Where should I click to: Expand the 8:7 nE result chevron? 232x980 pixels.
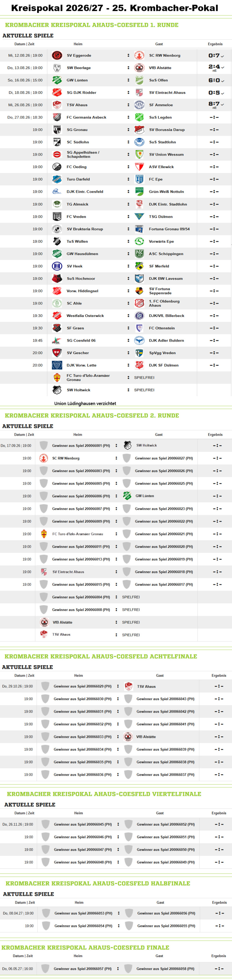(222, 104)
